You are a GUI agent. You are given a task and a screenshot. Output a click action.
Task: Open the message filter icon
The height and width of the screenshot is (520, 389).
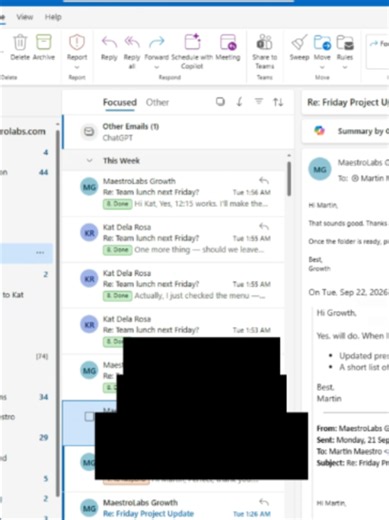pyautogui.click(x=259, y=101)
